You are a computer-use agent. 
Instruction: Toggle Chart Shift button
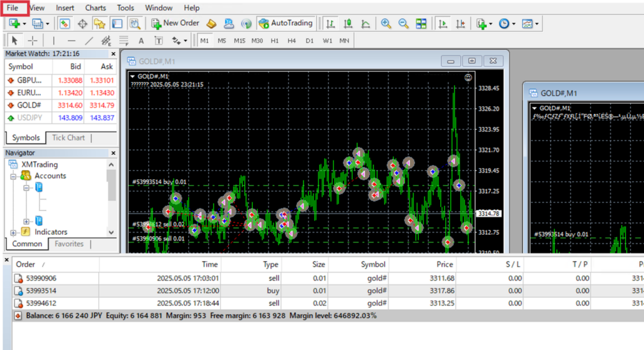click(x=460, y=23)
